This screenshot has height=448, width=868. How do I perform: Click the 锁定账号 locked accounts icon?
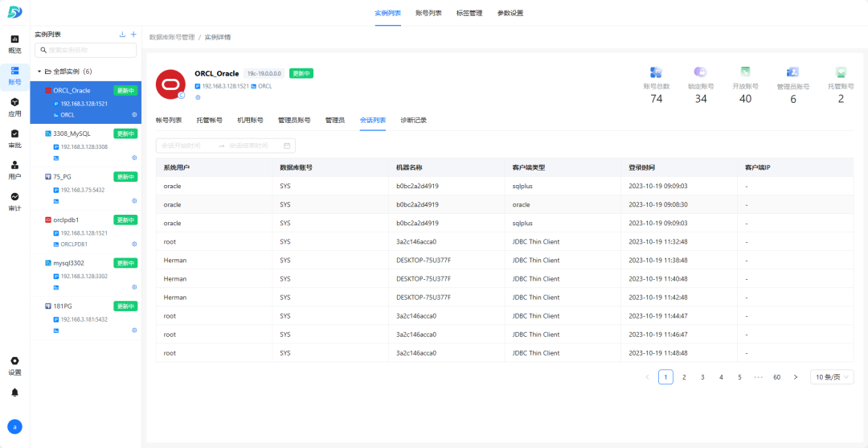700,72
